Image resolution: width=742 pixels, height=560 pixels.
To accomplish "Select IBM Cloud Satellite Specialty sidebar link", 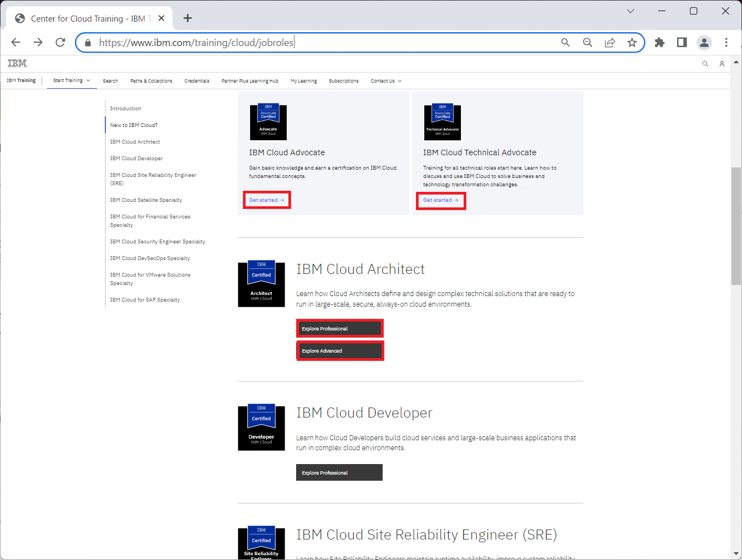I will [146, 200].
